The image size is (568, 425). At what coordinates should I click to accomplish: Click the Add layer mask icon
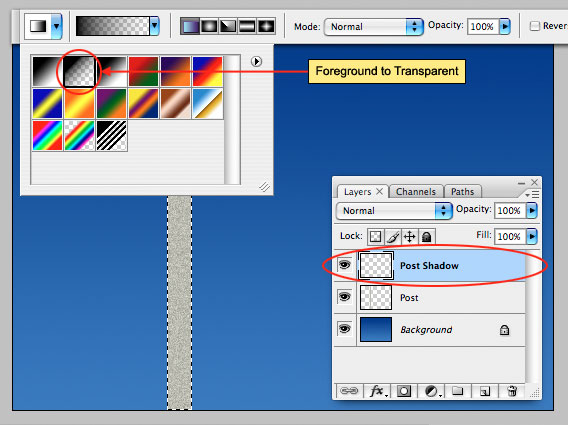pos(404,391)
